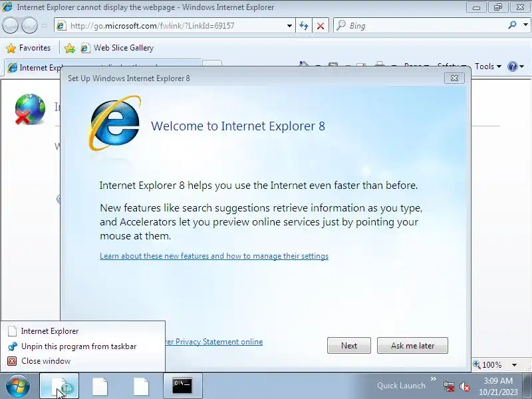Click the IE page icon in address bar

(x=61, y=26)
